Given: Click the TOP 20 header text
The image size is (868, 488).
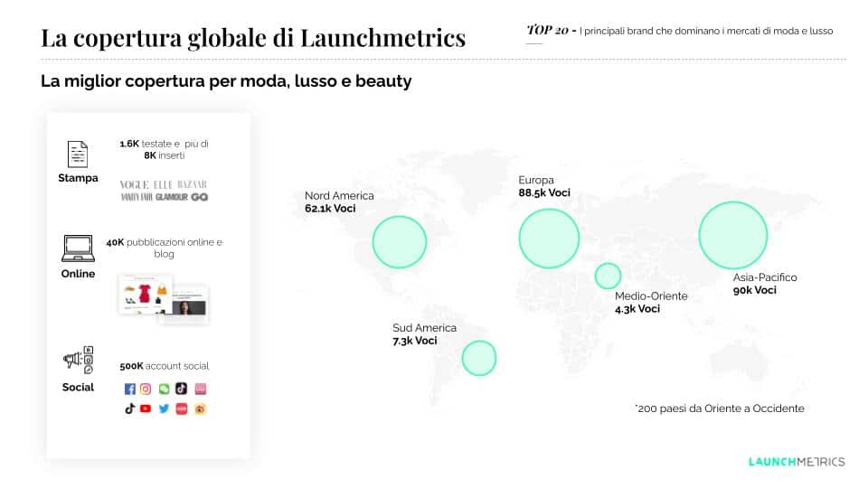Looking at the screenshot, I should [548, 31].
